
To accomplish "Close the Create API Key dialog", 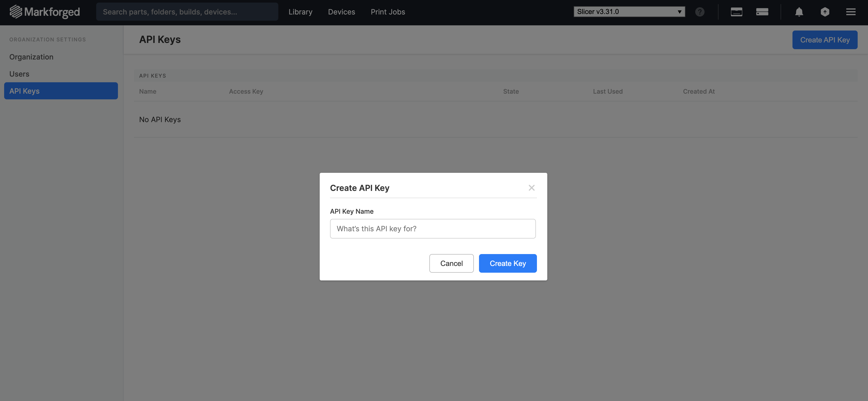I will pos(531,187).
